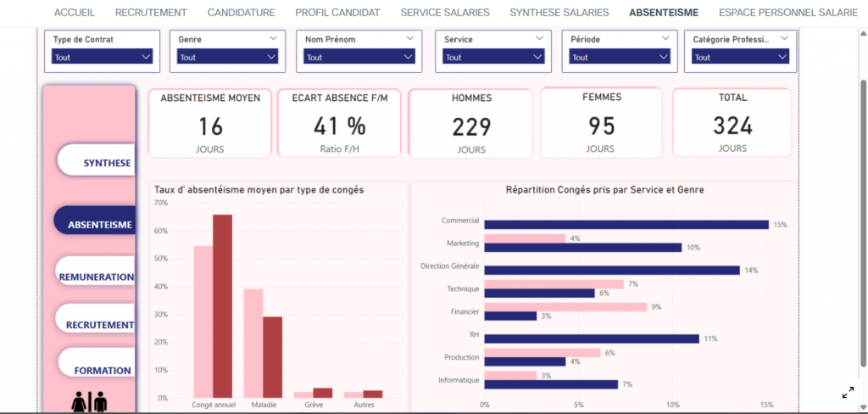The height and width of the screenshot is (414, 868).
Task: Go to the ESPACE PERSONNEL SALARIE tab
Action: [787, 13]
